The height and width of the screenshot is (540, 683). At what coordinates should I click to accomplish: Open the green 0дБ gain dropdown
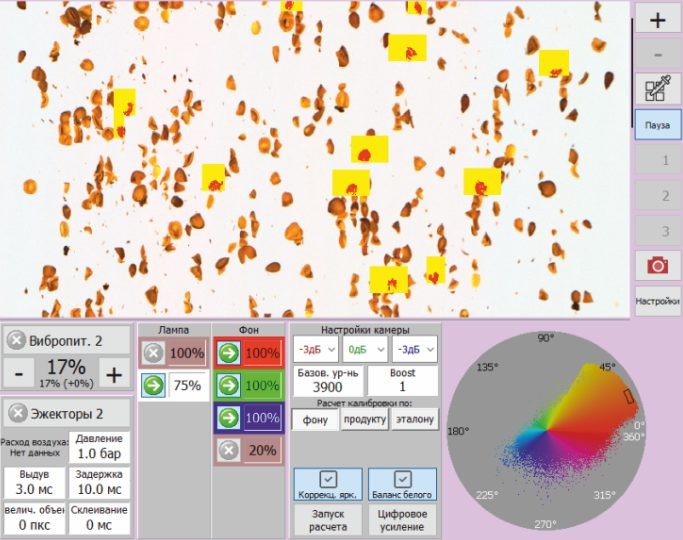pyautogui.click(x=365, y=349)
